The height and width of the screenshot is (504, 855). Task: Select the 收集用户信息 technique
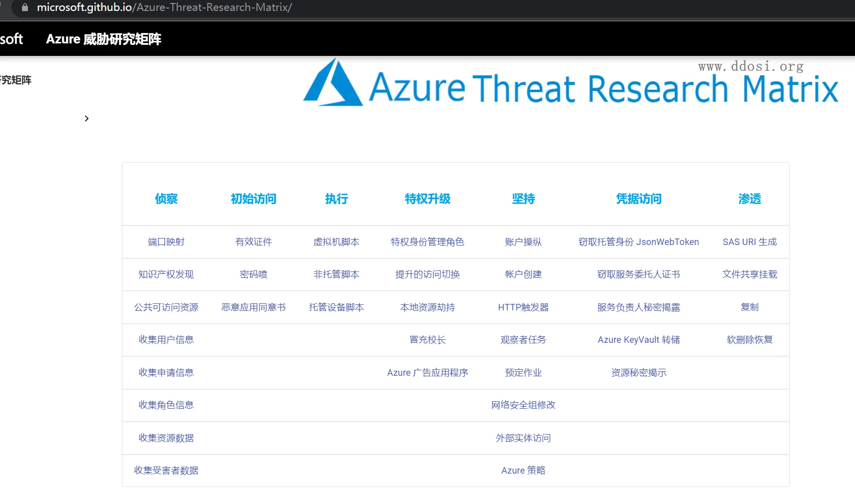pos(166,340)
